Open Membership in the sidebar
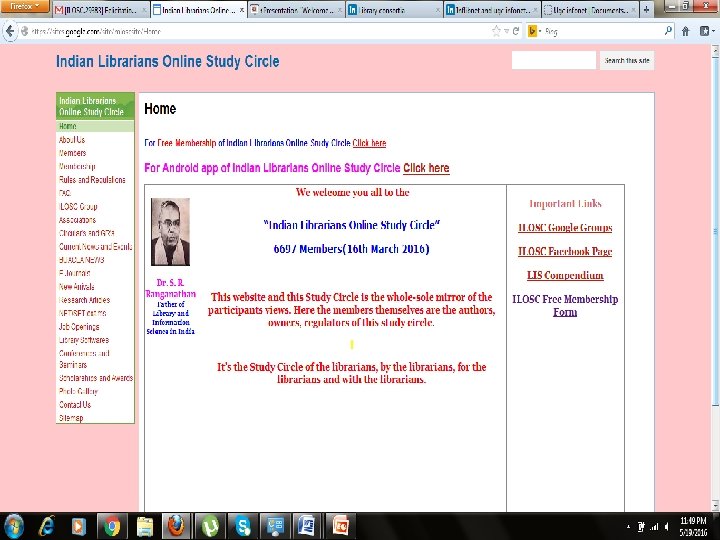The width and height of the screenshot is (720, 540). click(77, 166)
